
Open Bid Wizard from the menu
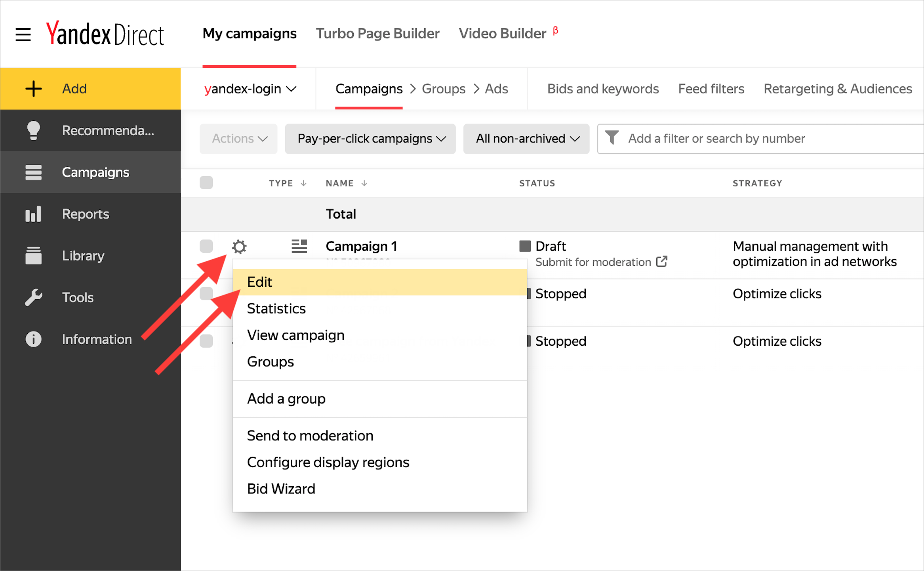(x=380, y=489)
